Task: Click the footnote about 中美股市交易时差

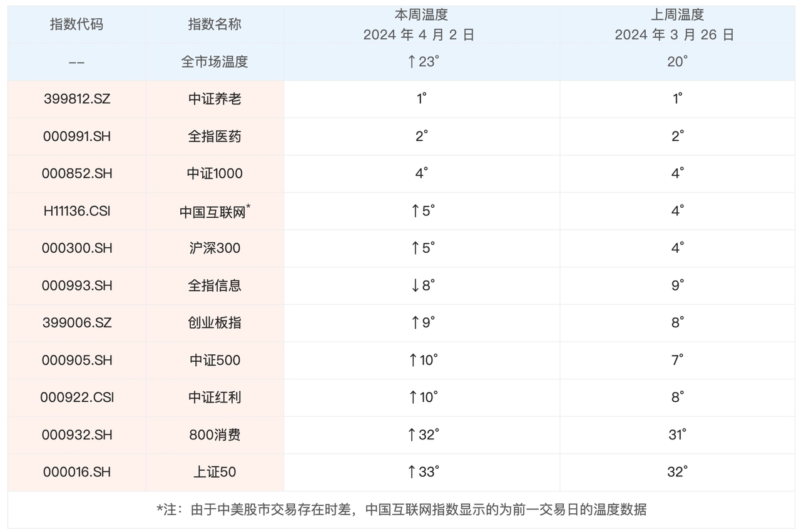Action: pyautogui.click(x=401, y=509)
